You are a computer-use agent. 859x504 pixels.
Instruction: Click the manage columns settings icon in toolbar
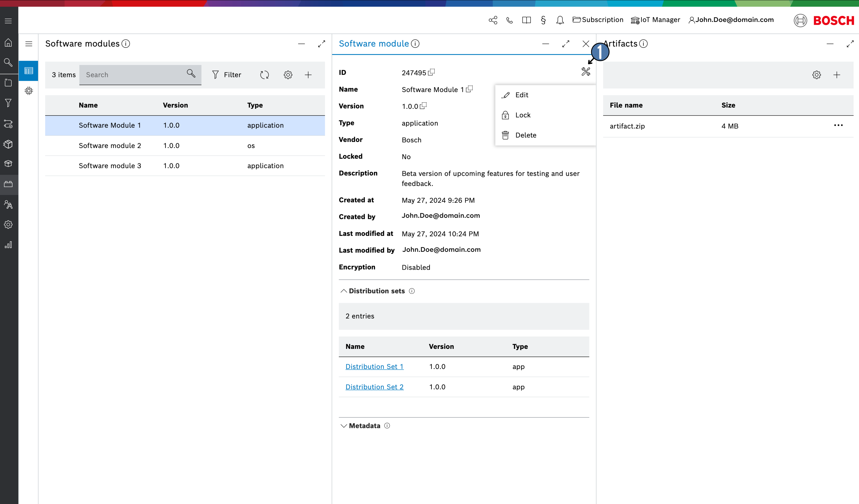coord(287,74)
